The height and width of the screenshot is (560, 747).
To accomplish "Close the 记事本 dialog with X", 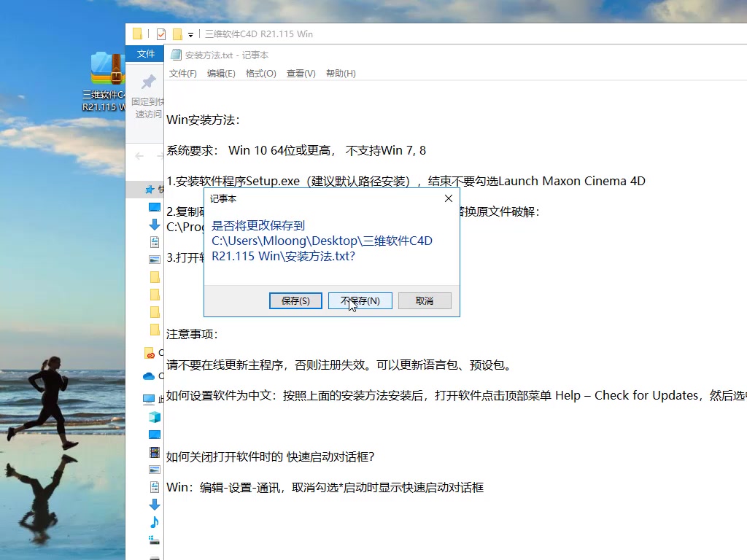I will point(449,198).
